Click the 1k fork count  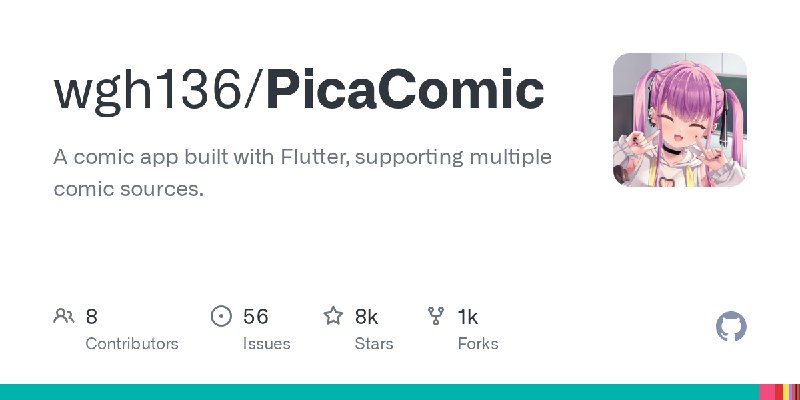[467, 317]
